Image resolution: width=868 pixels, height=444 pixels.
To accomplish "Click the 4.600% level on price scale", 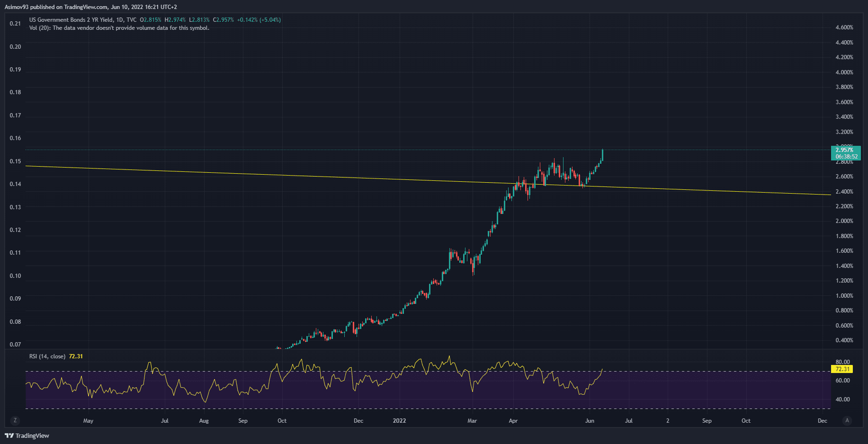I will point(844,27).
